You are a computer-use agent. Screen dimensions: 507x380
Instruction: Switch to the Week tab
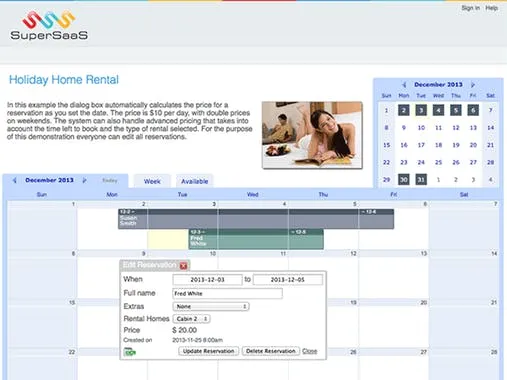(152, 181)
